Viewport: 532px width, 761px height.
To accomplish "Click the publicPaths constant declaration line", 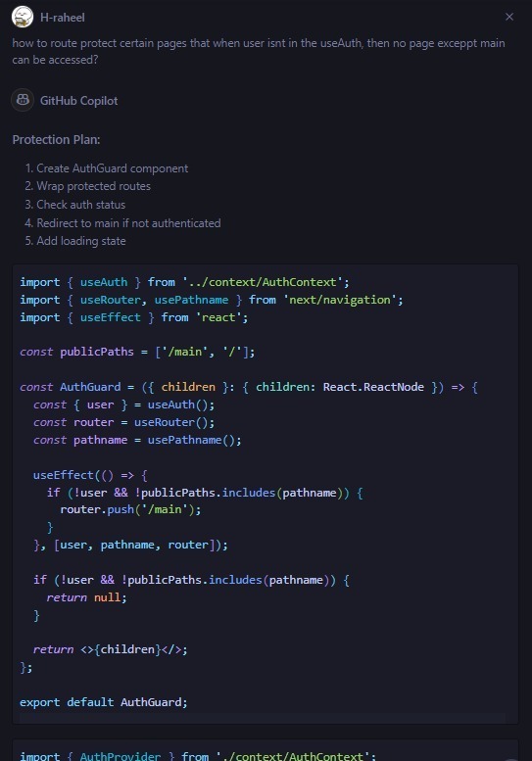I will (137, 352).
